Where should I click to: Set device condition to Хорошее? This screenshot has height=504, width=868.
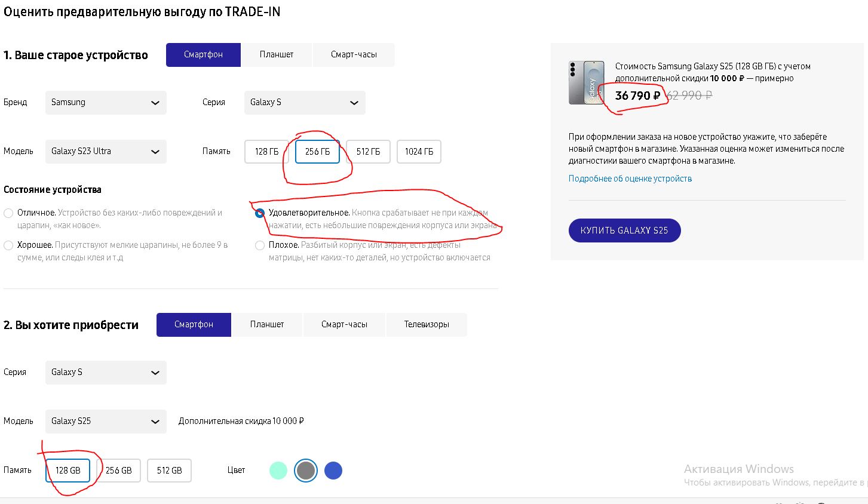tap(8, 245)
